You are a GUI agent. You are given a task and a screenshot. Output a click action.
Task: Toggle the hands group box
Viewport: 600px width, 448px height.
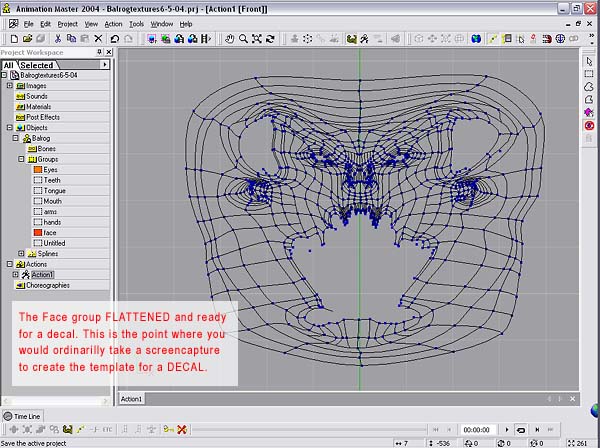click(38, 222)
